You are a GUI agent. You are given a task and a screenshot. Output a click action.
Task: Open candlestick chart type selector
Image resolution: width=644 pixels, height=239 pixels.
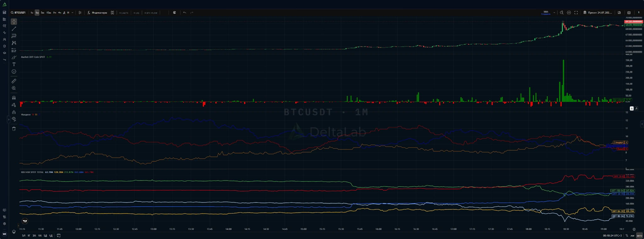pyautogui.click(x=80, y=13)
